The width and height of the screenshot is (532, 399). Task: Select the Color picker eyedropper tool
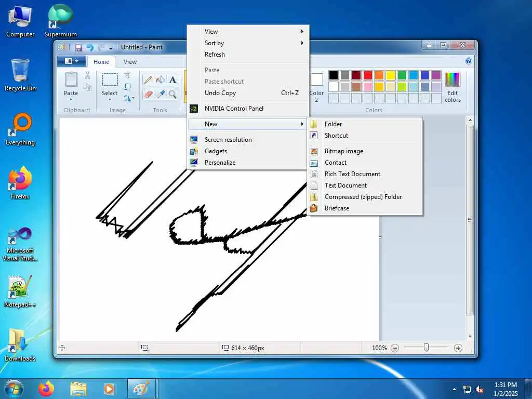click(x=160, y=94)
